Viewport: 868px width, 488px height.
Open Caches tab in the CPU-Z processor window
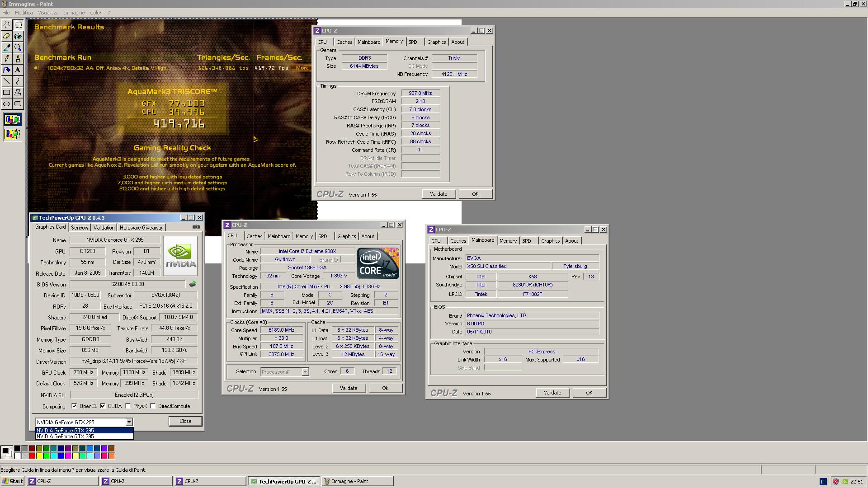(x=254, y=236)
